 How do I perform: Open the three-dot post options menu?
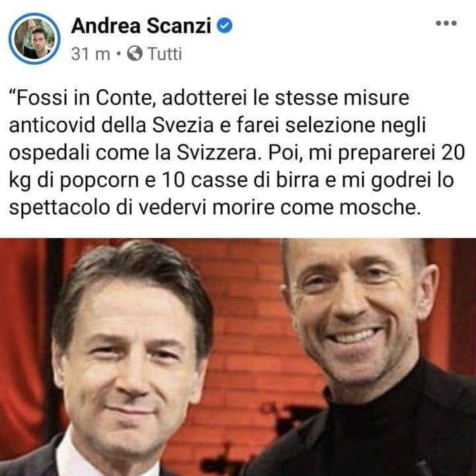pyautogui.click(x=446, y=23)
